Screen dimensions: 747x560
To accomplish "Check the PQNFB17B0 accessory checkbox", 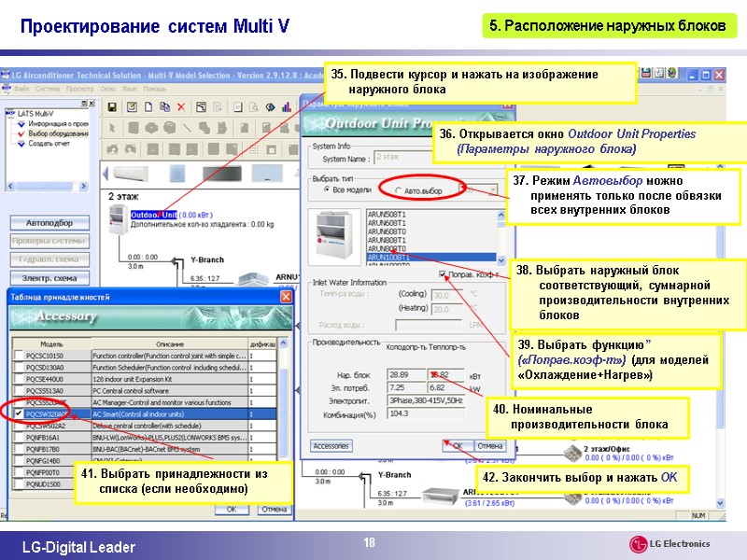I will click(19, 449).
